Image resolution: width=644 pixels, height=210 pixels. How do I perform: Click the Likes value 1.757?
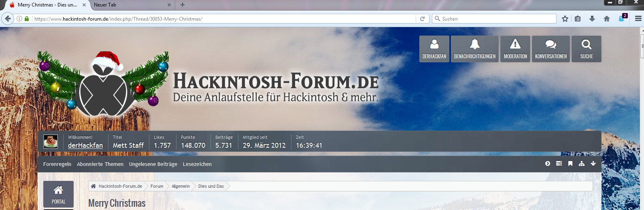[x=162, y=145]
